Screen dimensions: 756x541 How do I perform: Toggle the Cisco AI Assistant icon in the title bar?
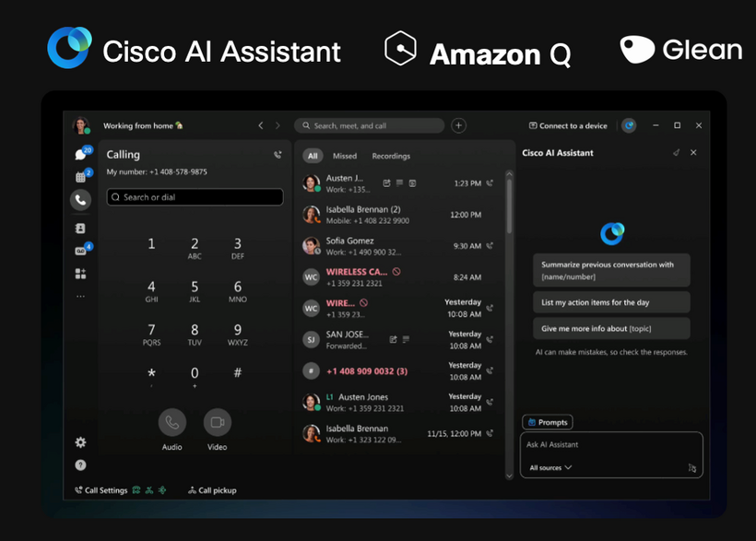629,125
